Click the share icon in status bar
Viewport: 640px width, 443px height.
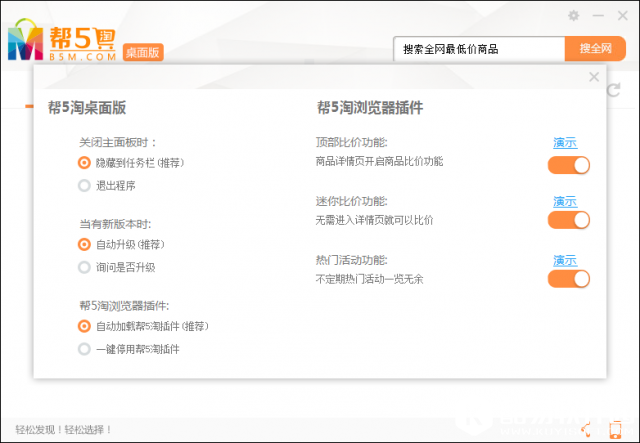(x=587, y=430)
